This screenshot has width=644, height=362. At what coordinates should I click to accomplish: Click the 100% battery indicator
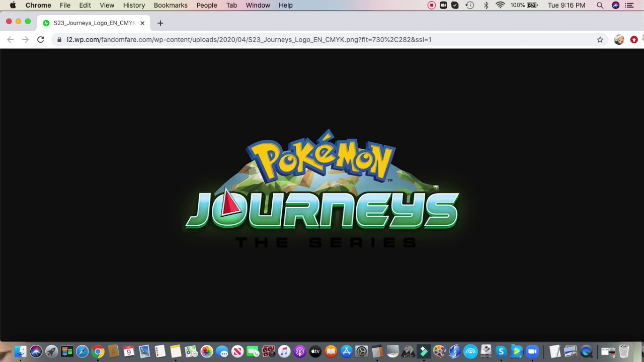pos(524,5)
